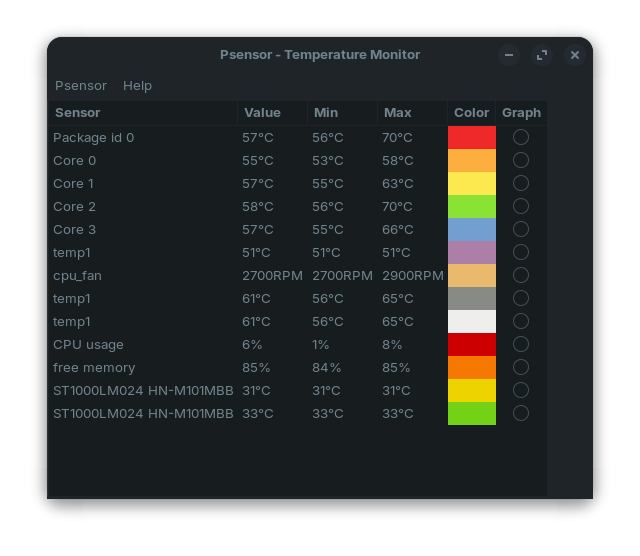Click the red Package id 0 color swatch
The width and height of the screenshot is (640, 556).
pyautogui.click(x=472, y=137)
